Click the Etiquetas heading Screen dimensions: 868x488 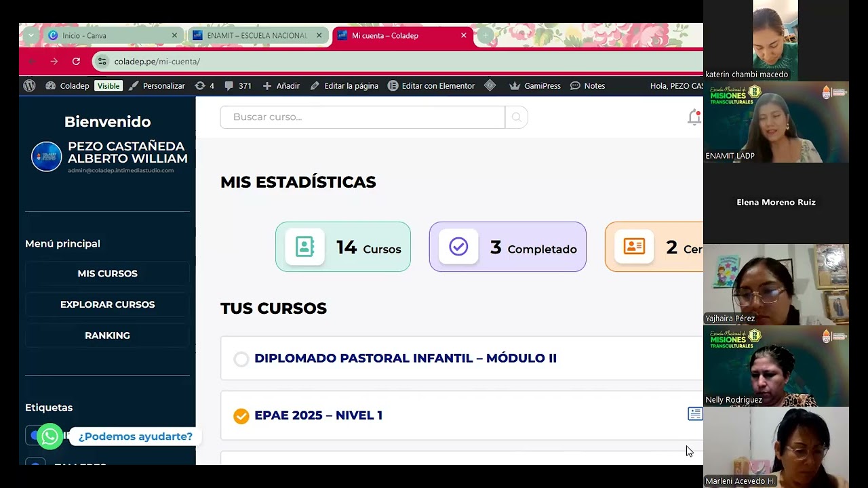pos(49,407)
